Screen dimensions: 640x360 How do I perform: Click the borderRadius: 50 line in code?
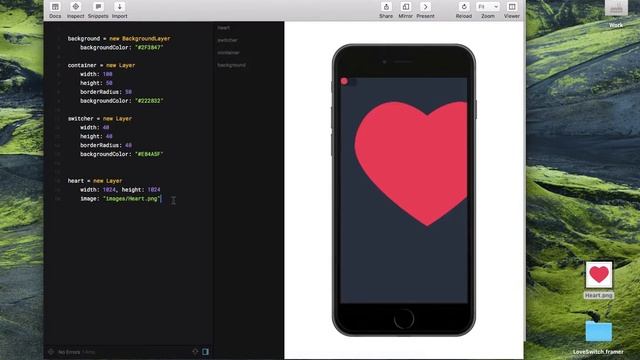coord(106,92)
